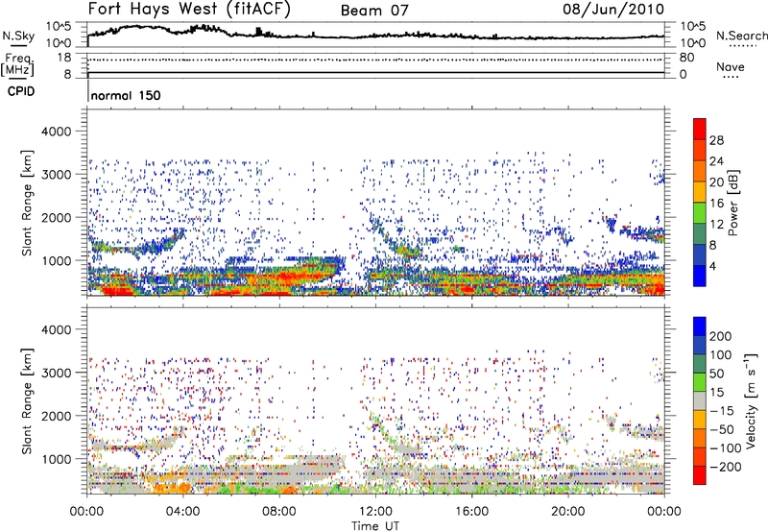
Task: Click the 2000 tick on the velocity panel
Action: [x=57, y=416]
